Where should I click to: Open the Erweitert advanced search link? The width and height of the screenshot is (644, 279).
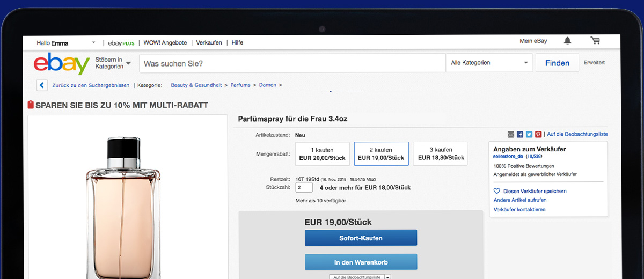click(x=595, y=63)
